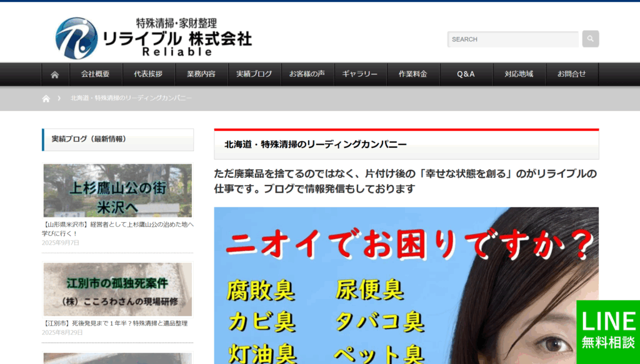The width and height of the screenshot is (640, 364).
Task: Open the 上杉鷹山公の街 米沢へ blog thumbnail
Action: pos(117,190)
